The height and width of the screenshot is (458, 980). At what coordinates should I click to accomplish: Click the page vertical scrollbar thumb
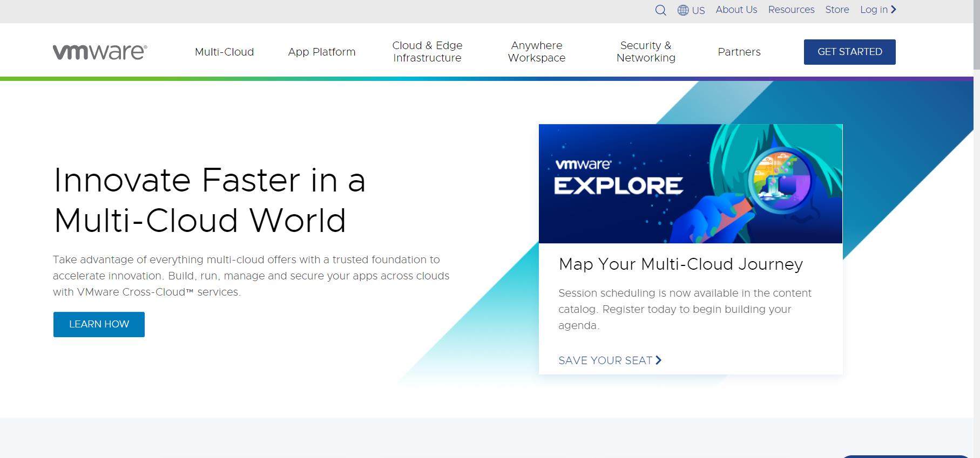(976, 35)
